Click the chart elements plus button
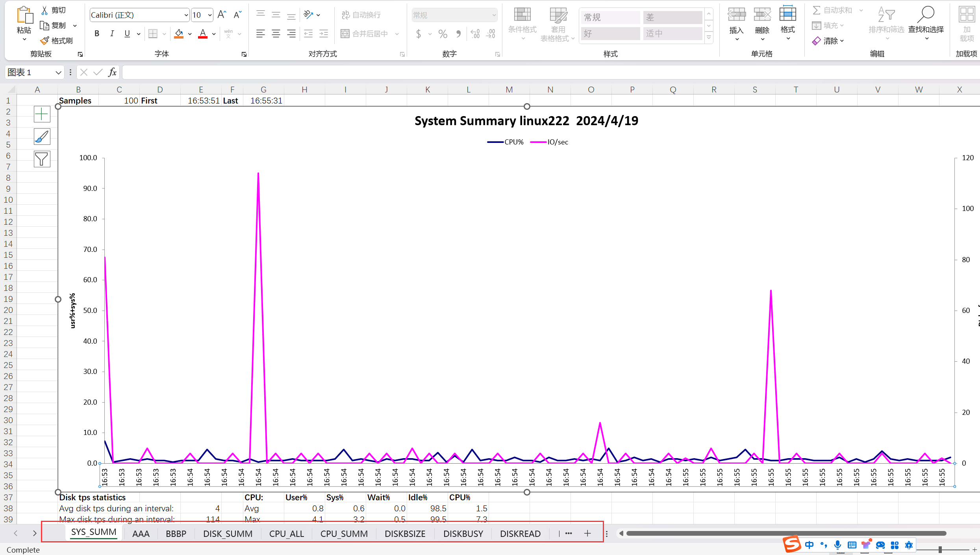Viewport: 980px width, 555px height. (42, 114)
